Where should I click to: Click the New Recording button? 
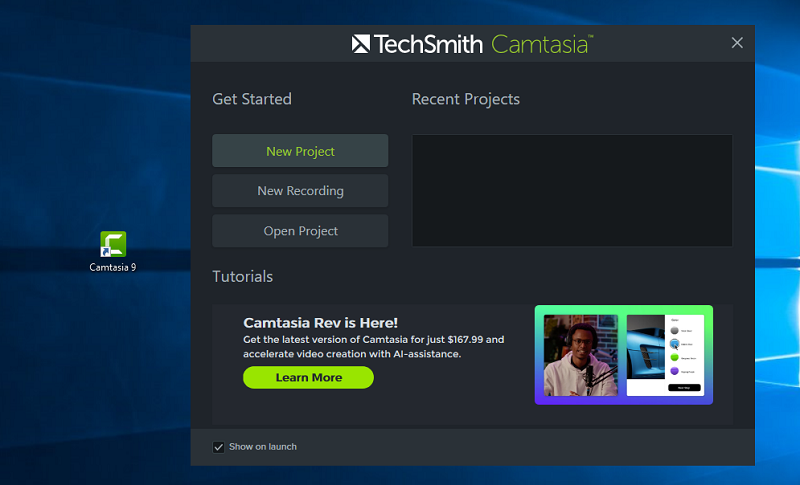coord(300,191)
